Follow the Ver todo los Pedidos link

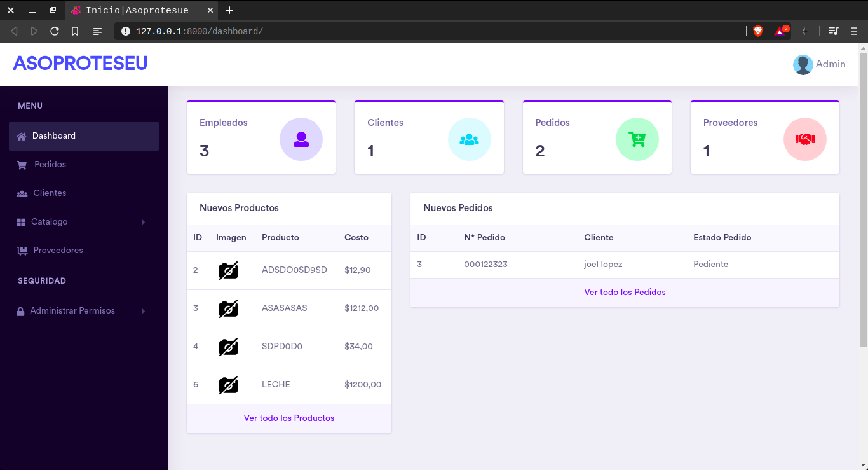click(x=625, y=293)
